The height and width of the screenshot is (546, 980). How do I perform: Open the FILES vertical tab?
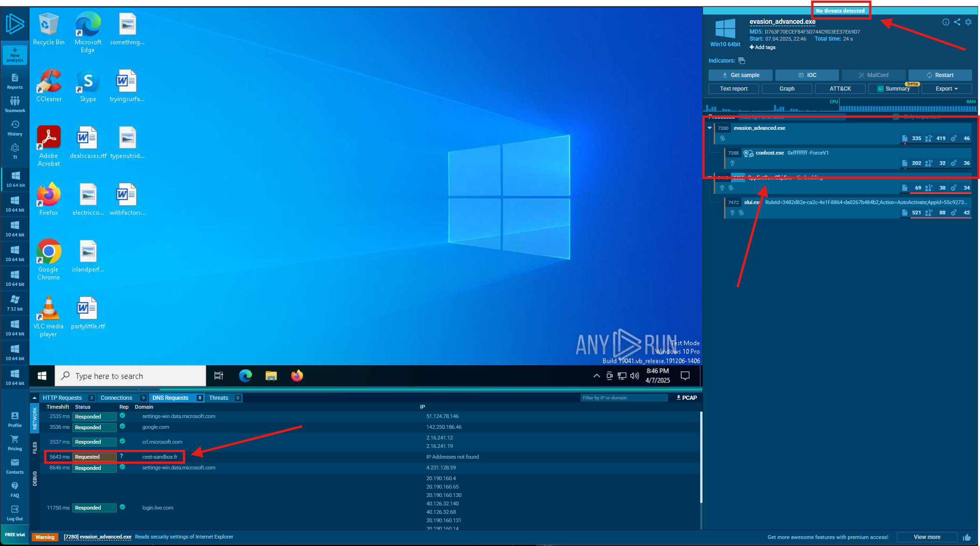pyautogui.click(x=35, y=448)
